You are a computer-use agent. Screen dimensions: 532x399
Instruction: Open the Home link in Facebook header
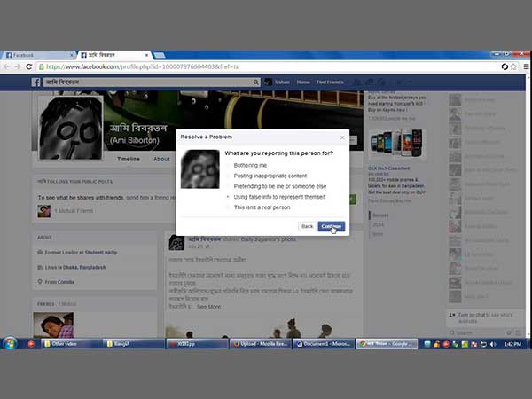pyautogui.click(x=303, y=82)
